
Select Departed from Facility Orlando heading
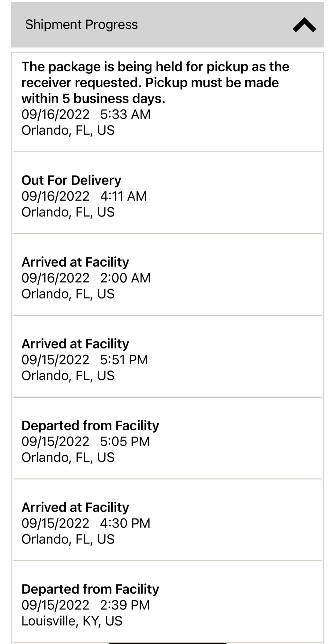90,426
